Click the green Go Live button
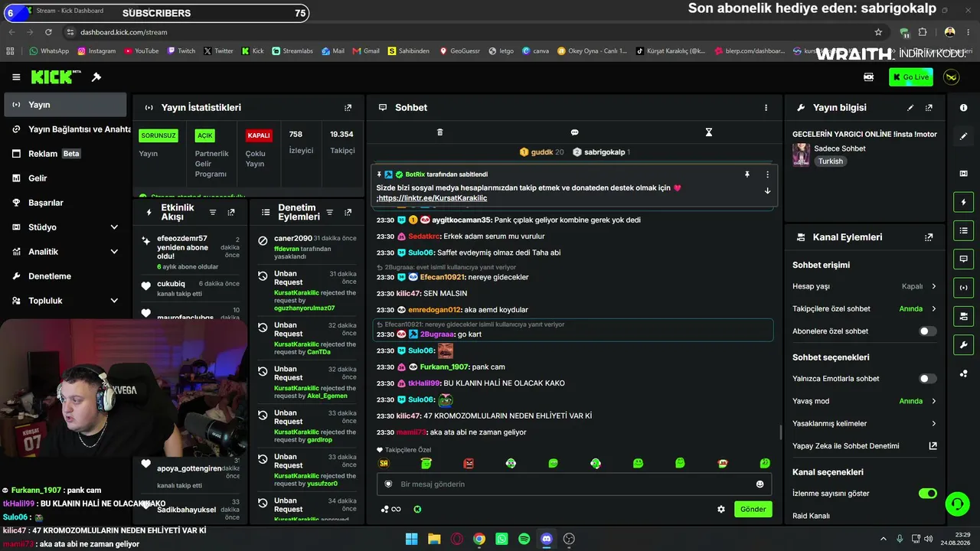Image resolution: width=980 pixels, height=551 pixels. (x=911, y=77)
